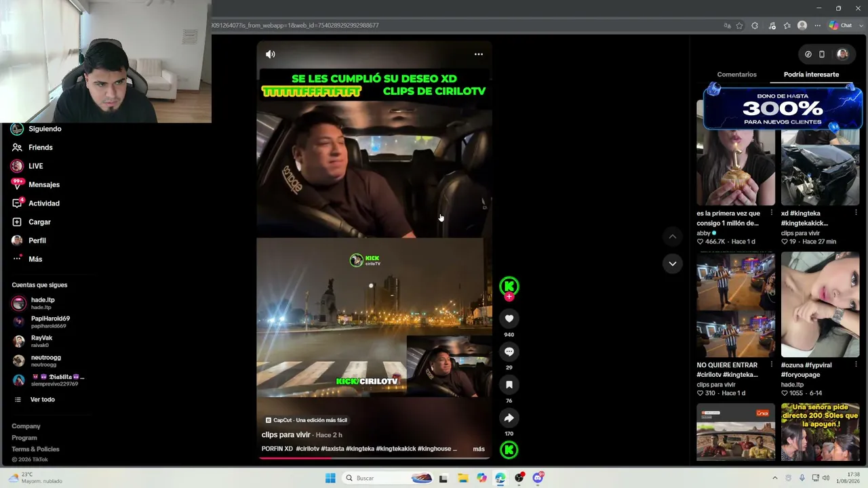
Task: Open the browser translate icon
Action: [x=727, y=26]
